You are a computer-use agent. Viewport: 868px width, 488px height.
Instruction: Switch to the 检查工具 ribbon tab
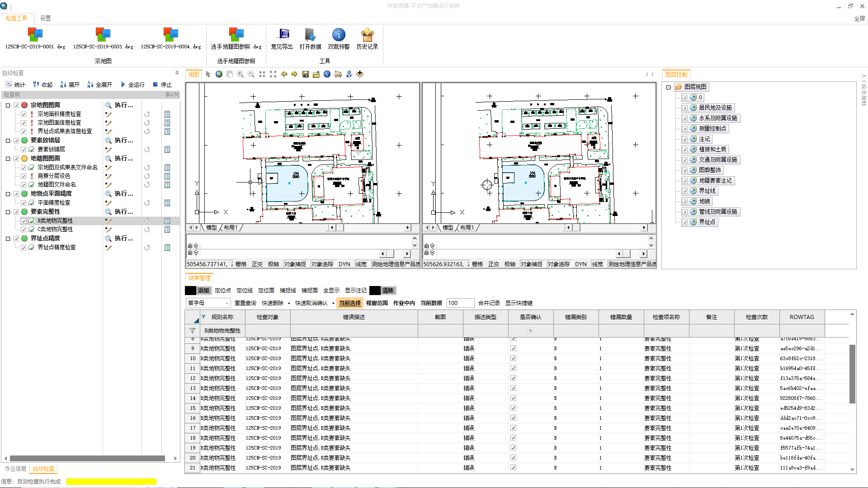[17, 18]
